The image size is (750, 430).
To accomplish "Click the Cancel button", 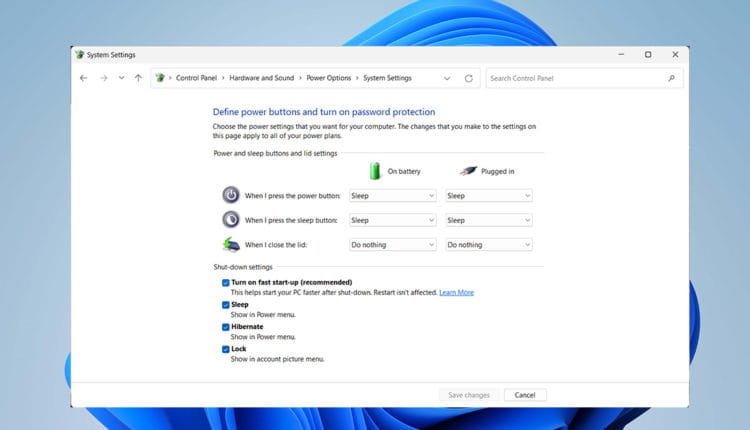I will pos(525,395).
